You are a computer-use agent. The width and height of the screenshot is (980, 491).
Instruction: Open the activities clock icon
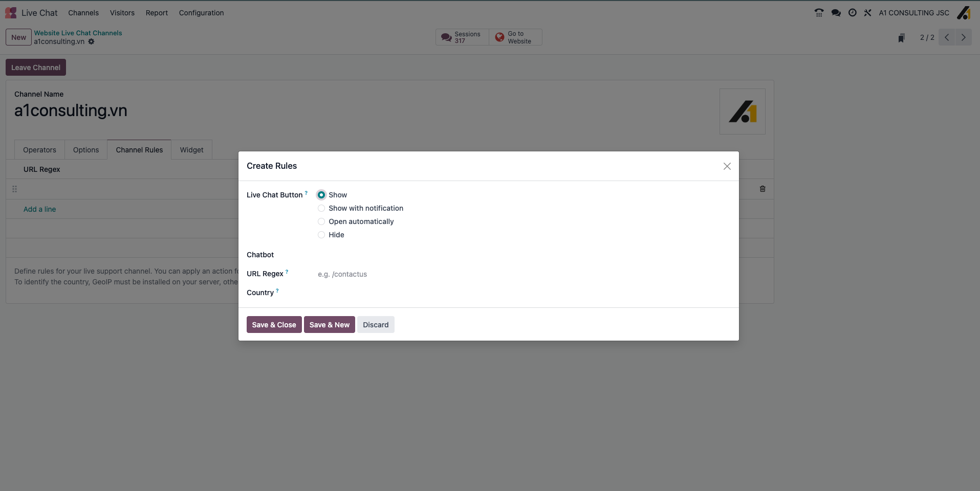coord(852,13)
